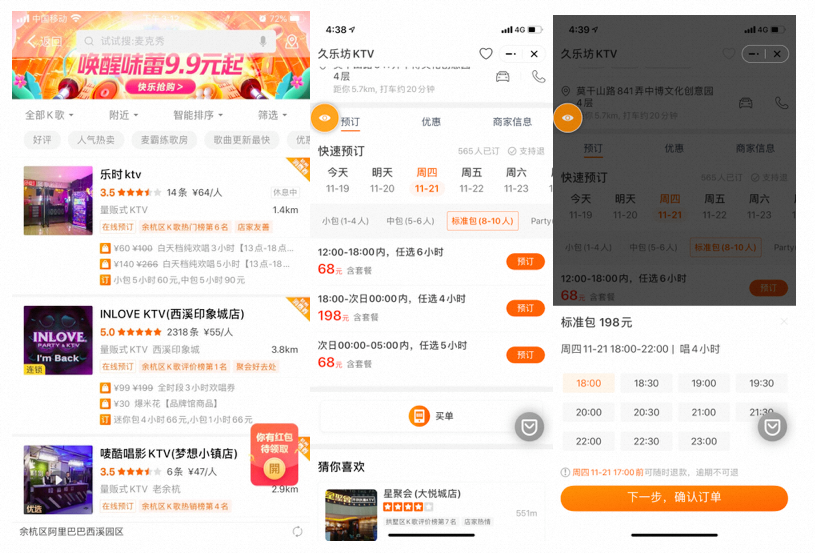Screen dimensions: 815x553
Task: Go back with the 返回 arrow
Action: point(45,42)
